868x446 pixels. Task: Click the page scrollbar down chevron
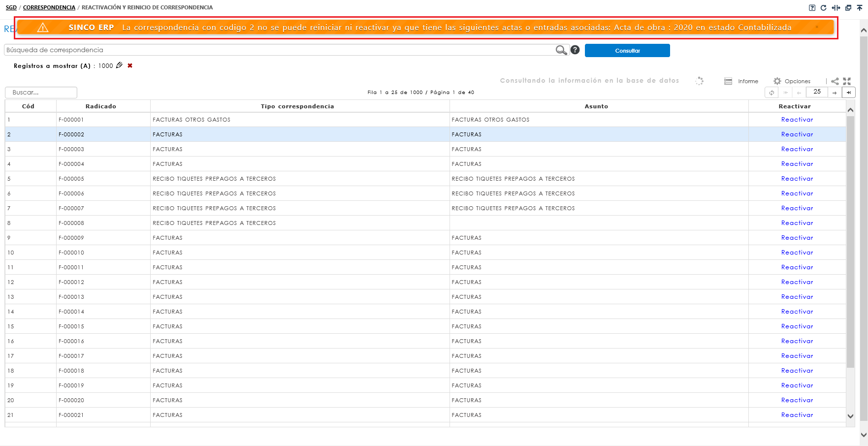tap(864, 435)
